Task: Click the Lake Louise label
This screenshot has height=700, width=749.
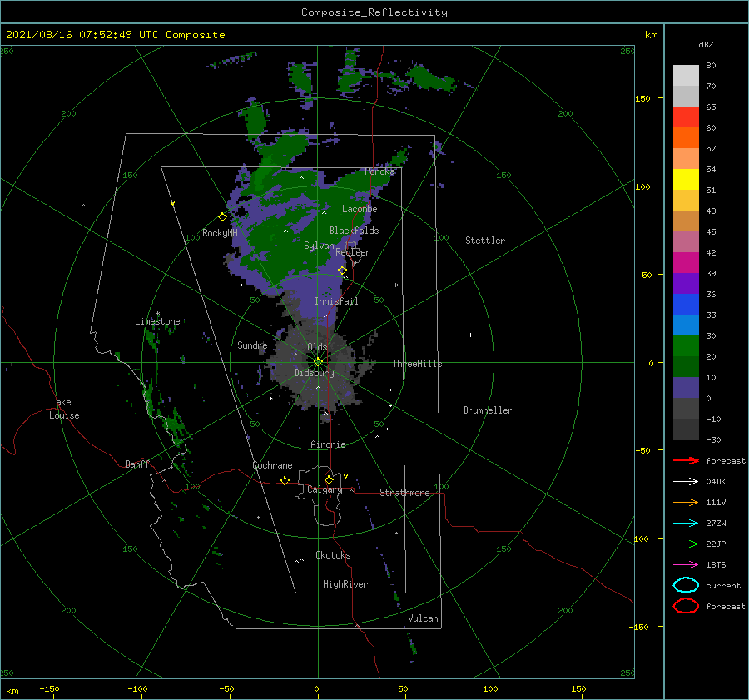Action: (x=64, y=409)
